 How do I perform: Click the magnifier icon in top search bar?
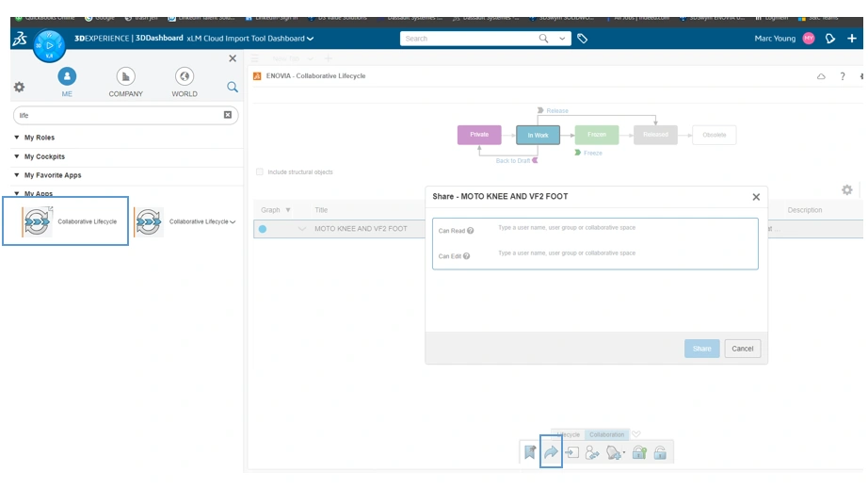coord(543,39)
